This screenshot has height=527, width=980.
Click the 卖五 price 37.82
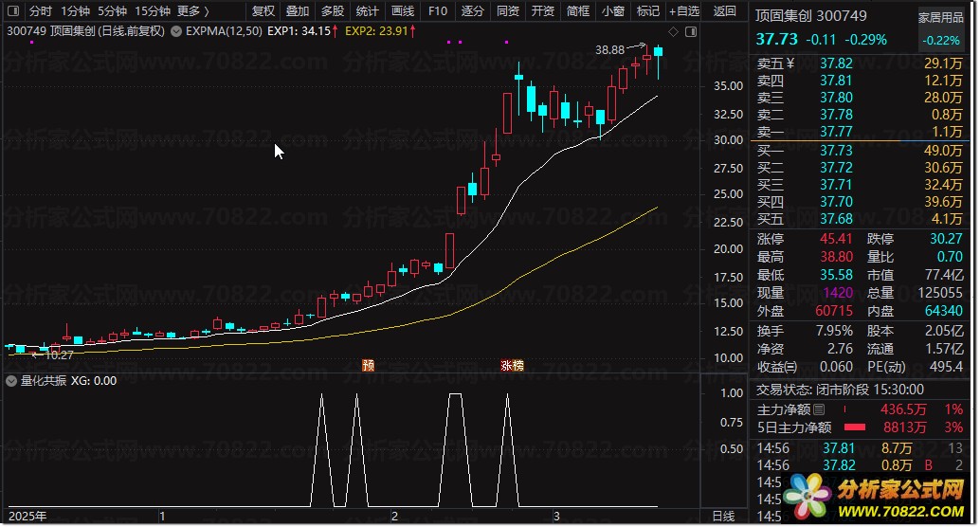tap(836, 64)
